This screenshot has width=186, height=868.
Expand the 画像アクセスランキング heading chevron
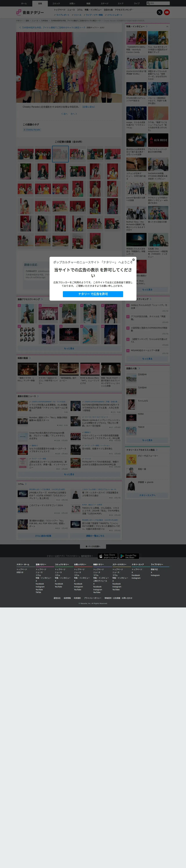click(42, 299)
